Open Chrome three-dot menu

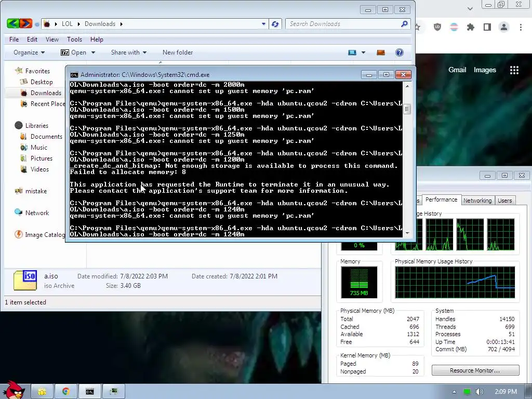click(x=521, y=27)
